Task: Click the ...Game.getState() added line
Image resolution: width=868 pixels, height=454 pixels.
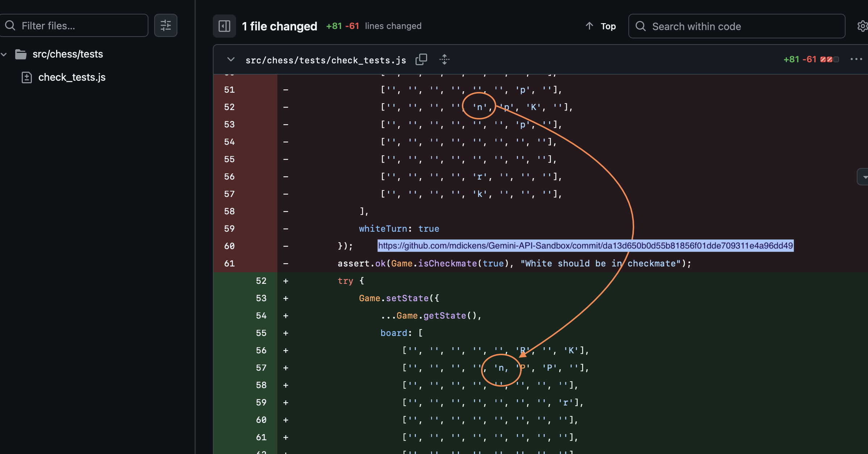Action: 431,316
